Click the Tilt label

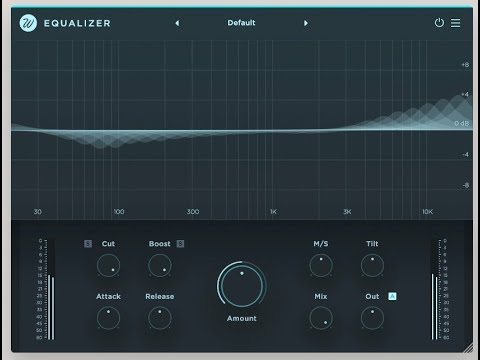[x=372, y=244]
